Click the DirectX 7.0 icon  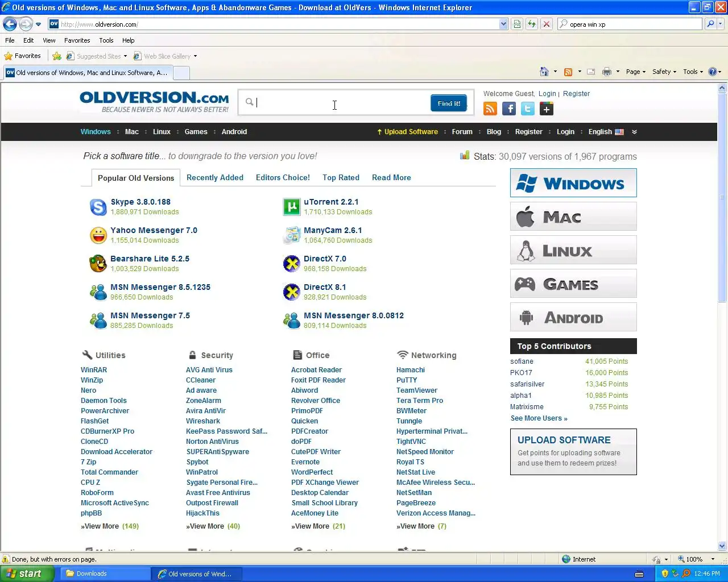[x=291, y=264]
